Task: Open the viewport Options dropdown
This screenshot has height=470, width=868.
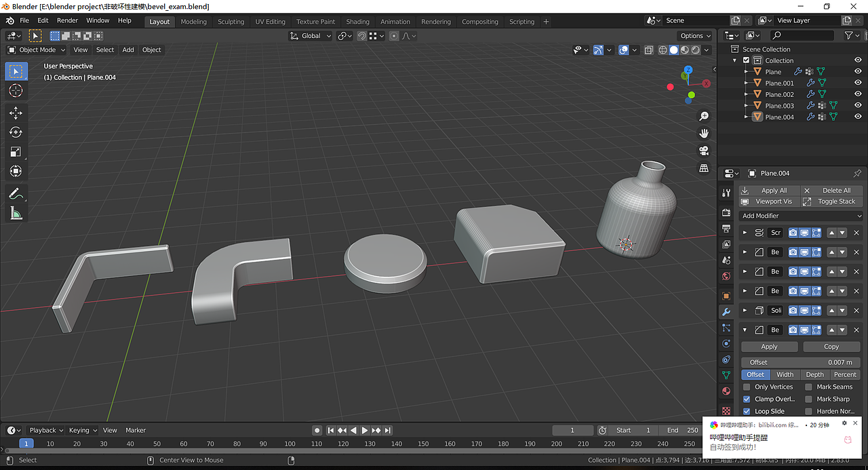Action: 696,36
